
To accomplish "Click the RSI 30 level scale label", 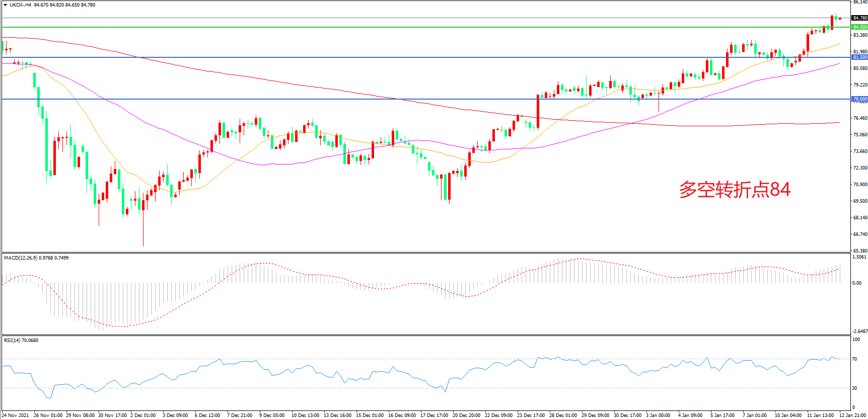I will 854,388.
